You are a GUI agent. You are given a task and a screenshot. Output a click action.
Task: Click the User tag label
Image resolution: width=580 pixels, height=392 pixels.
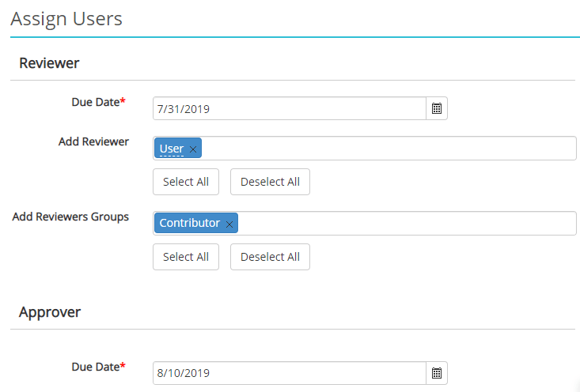click(172, 149)
